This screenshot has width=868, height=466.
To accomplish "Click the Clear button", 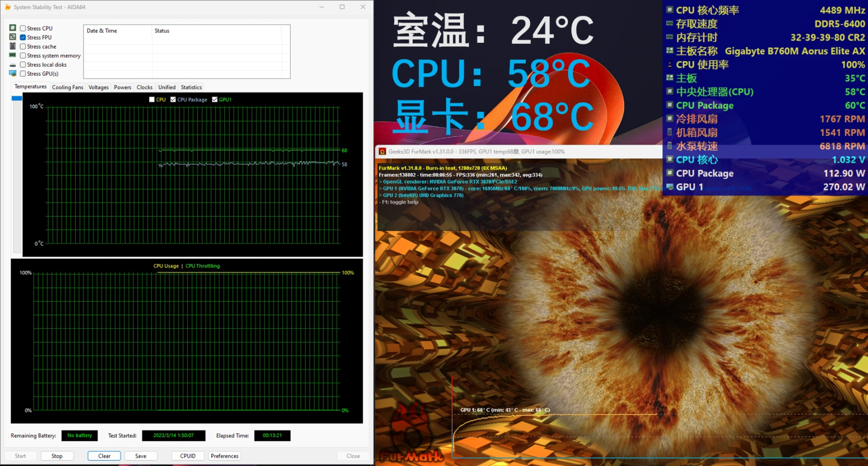I will coord(104,456).
